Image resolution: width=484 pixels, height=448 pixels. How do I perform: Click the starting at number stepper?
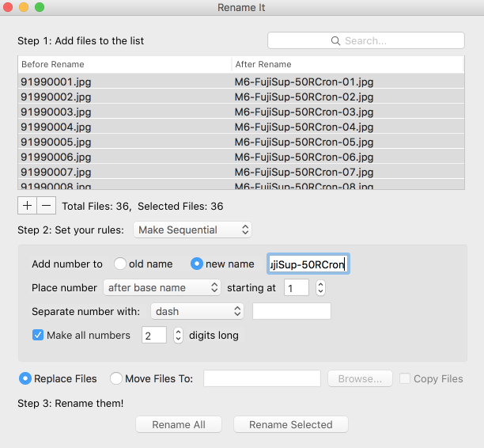point(321,287)
